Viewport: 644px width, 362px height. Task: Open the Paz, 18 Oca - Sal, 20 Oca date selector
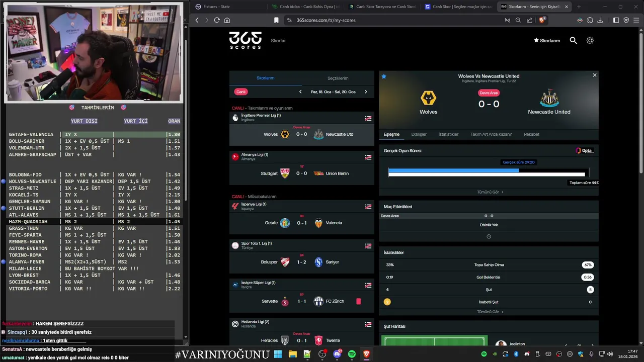(x=333, y=92)
